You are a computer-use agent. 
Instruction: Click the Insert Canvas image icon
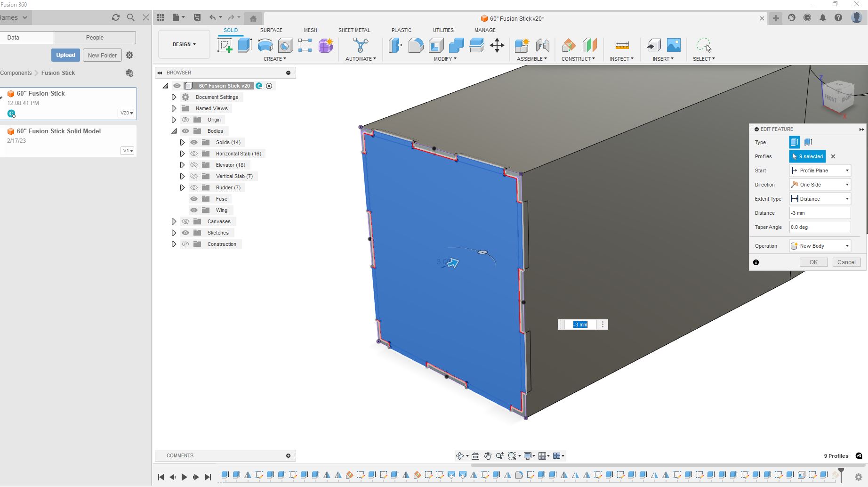point(674,45)
